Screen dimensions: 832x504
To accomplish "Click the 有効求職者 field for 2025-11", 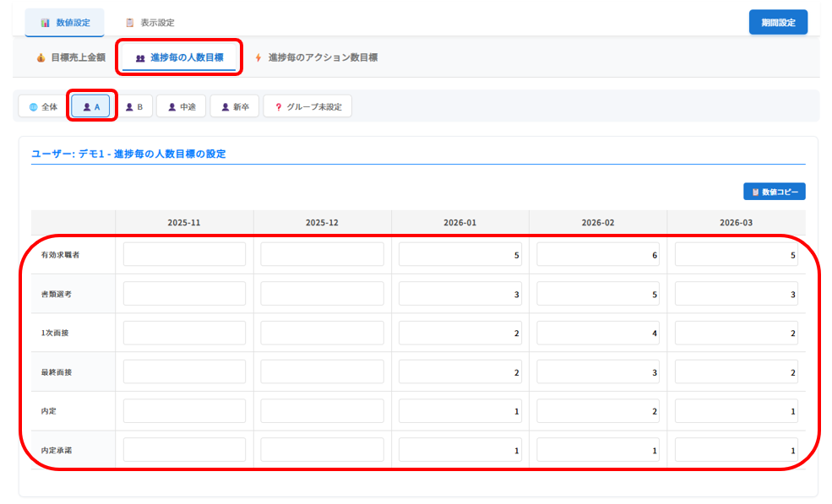I will 184,254.
